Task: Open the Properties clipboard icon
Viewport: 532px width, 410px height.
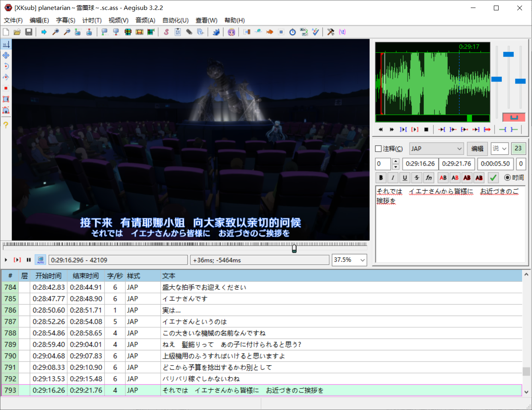Action: pos(178,32)
